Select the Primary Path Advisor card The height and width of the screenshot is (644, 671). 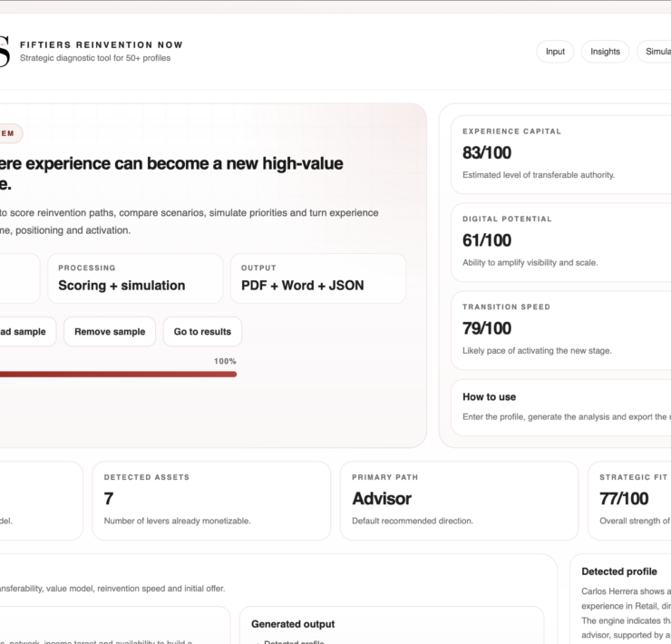point(458,500)
